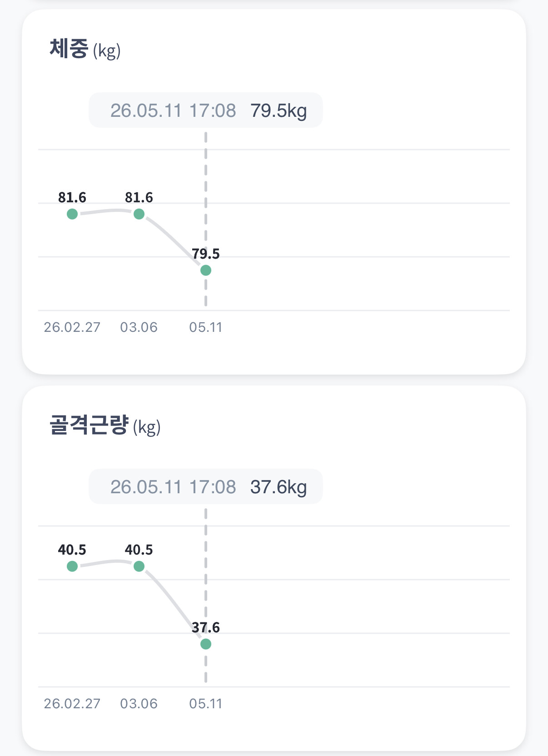Tap the 79.5 weight data point
This screenshot has height=756, width=548.
(206, 270)
